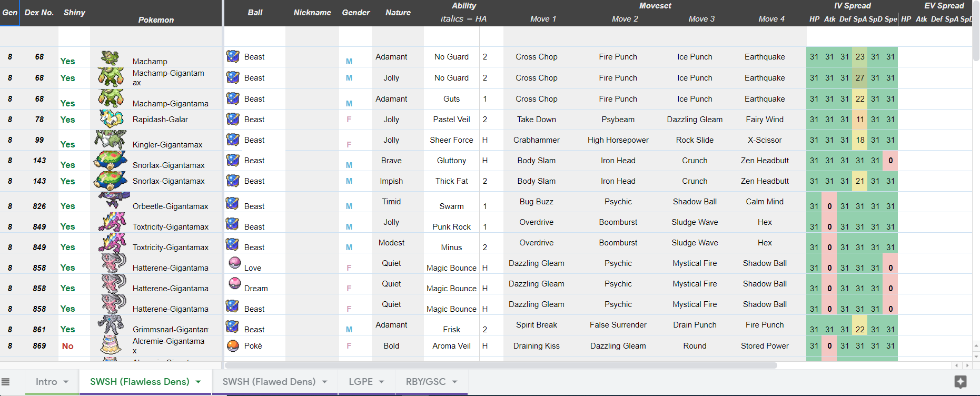The width and height of the screenshot is (980, 396).
Task: Click the vertical scrollbar thumb
Action: coord(976,32)
